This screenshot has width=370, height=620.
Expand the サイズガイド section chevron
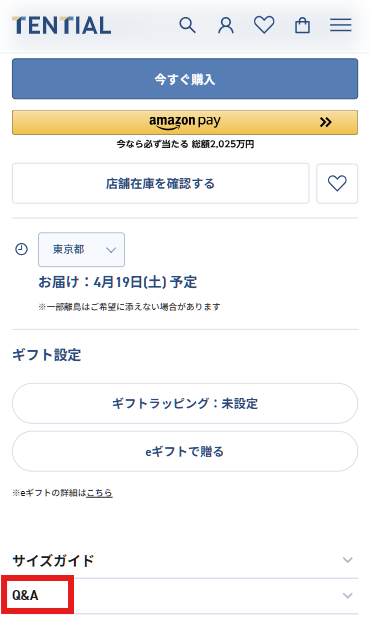pos(347,560)
